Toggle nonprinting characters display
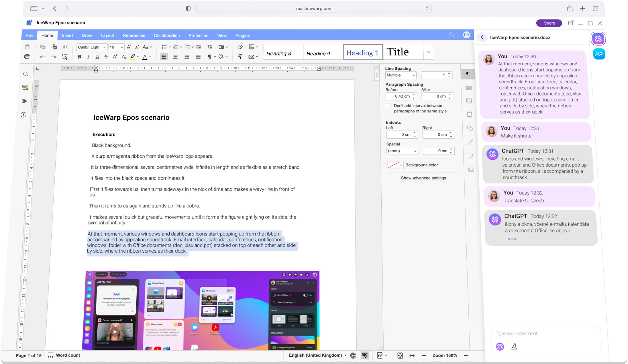The height and width of the screenshot is (364, 628). click(209, 57)
